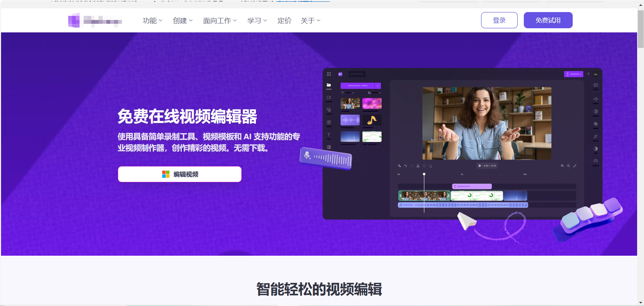Expand the 面向工作 dropdown menu
The height and width of the screenshot is (306, 644).
click(x=220, y=21)
